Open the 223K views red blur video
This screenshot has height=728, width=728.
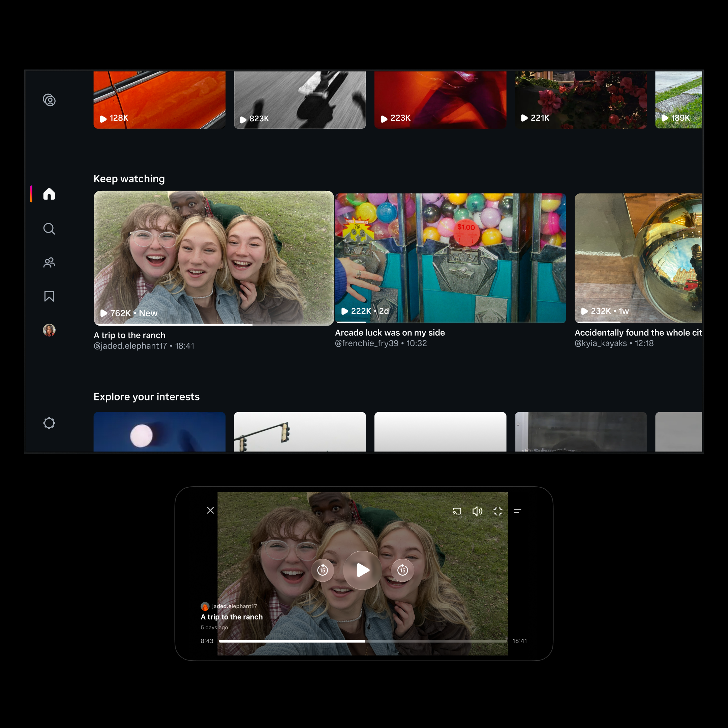click(x=440, y=100)
